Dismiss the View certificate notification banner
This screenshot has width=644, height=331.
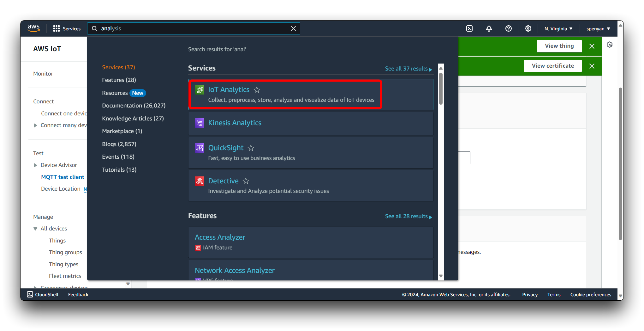point(592,66)
